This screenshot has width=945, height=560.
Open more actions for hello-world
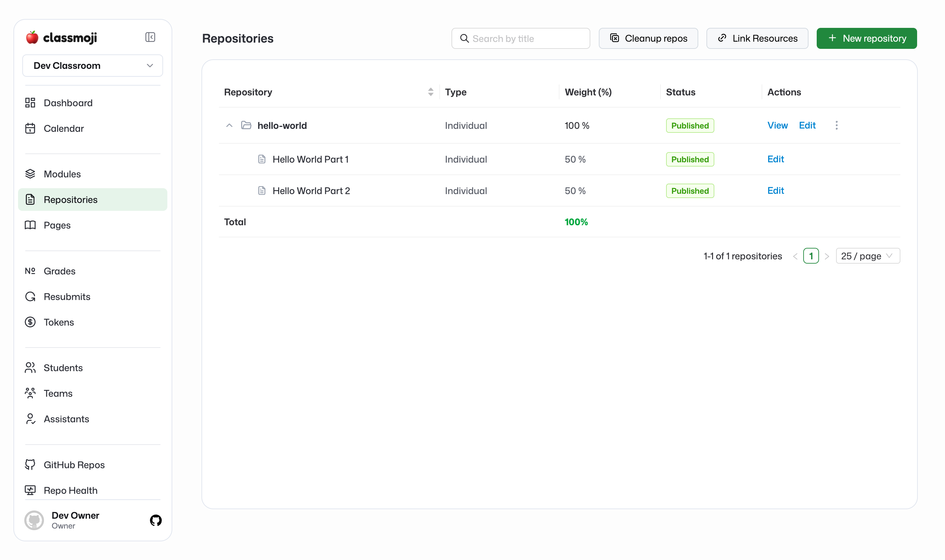tap(837, 126)
